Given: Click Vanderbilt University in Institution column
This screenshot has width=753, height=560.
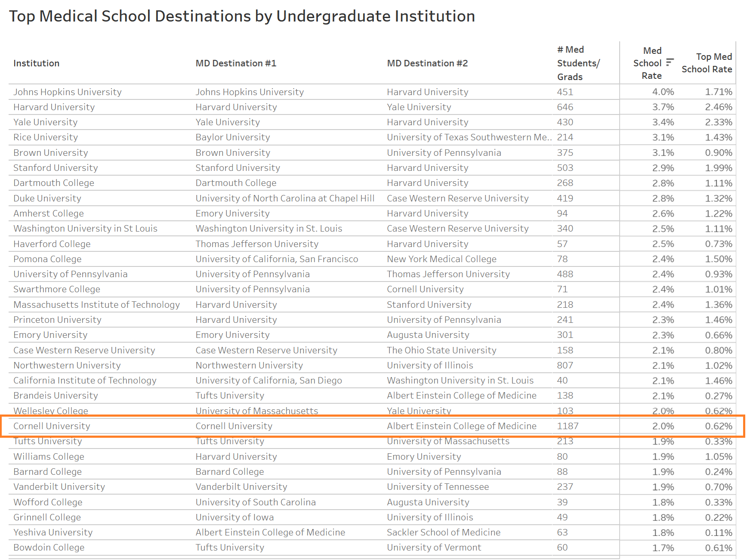Looking at the screenshot, I should tap(59, 487).
